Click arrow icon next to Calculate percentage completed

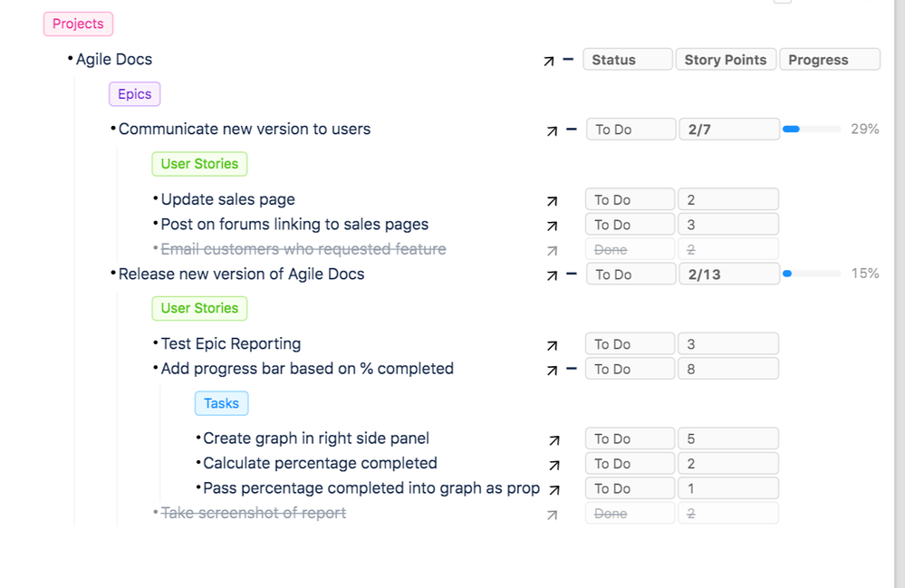point(554,465)
